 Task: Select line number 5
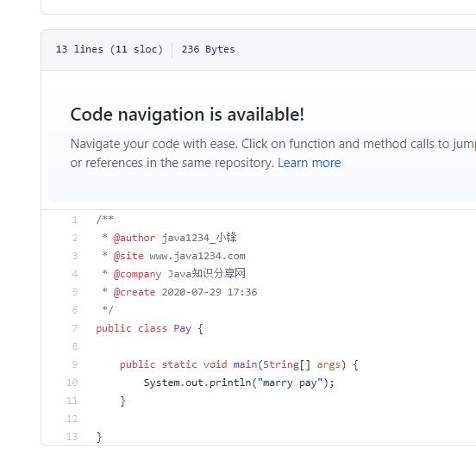[x=75, y=292]
